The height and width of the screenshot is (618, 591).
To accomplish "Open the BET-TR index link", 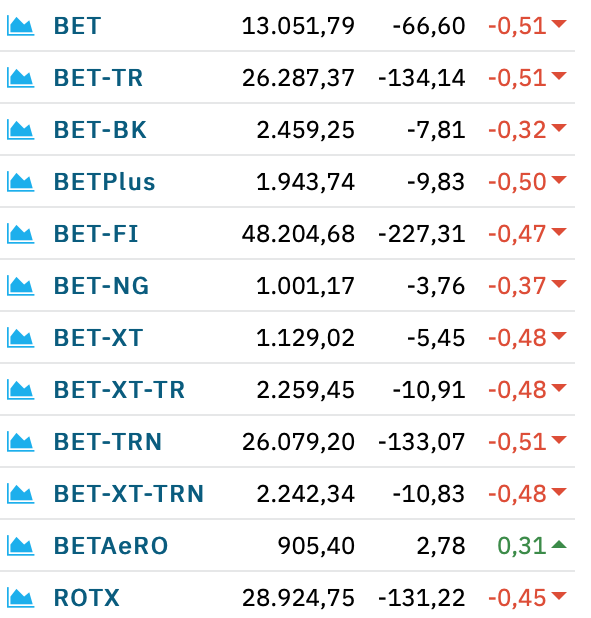I will click(98, 78).
